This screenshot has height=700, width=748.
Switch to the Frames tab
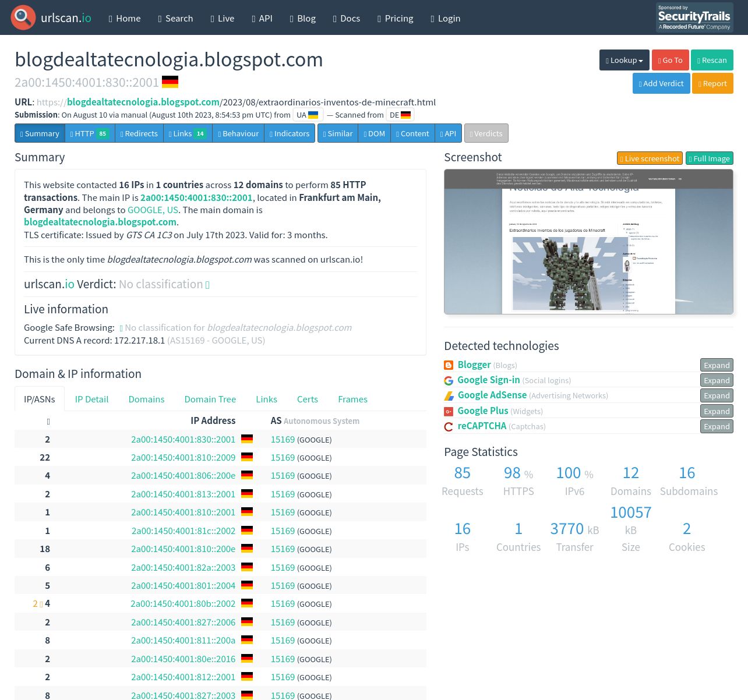pos(352,399)
